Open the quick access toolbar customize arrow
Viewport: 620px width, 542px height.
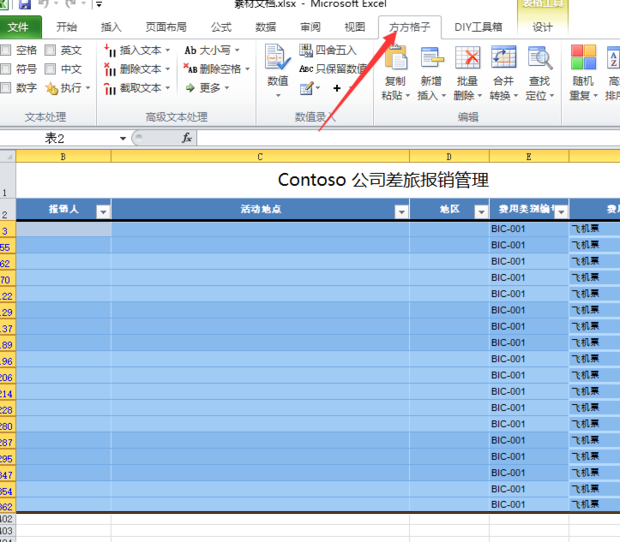point(99,4)
